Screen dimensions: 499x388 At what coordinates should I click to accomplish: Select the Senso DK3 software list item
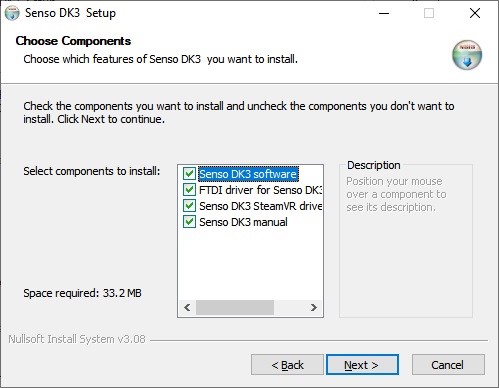(x=248, y=174)
